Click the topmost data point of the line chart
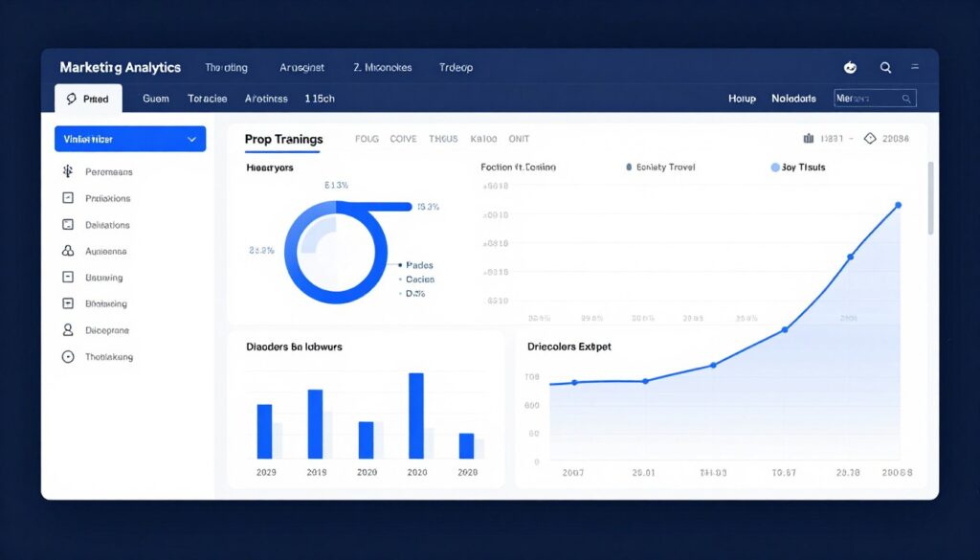This screenshot has height=560, width=980. pos(898,205)
